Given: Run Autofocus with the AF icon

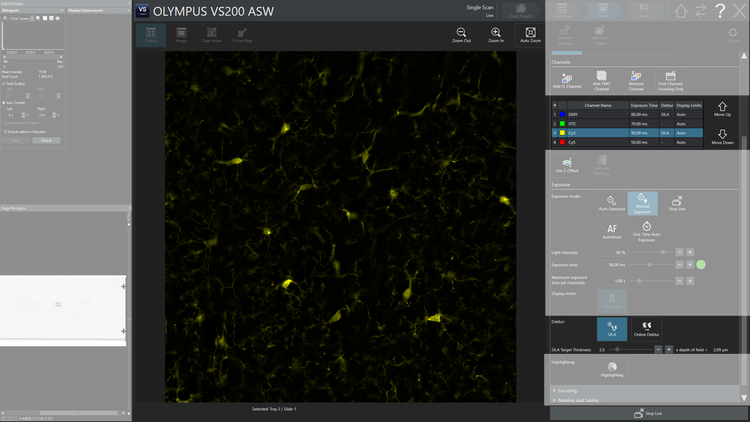Looking at the screenshot, I should (613, 229).
